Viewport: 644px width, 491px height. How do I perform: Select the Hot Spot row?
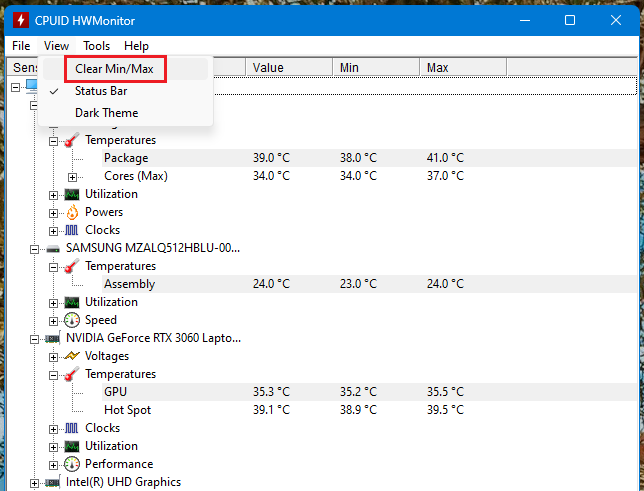click(369, 410)
